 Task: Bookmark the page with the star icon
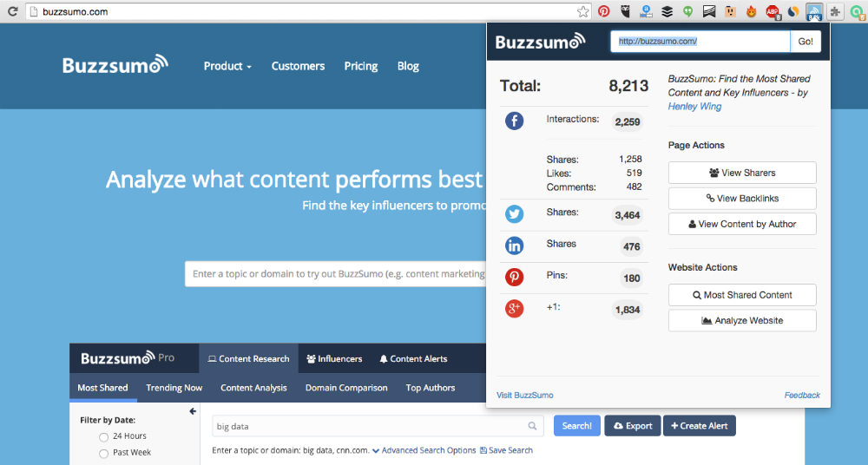(583, 11)
